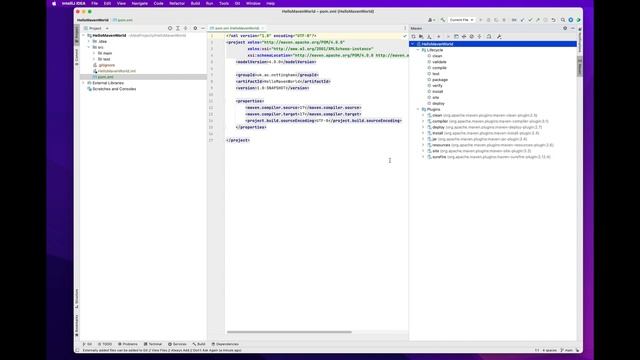Click the HelloMavenWorld breadcrumb in navigation bar
This screenshot has height=360, width=640.
[x=93, y=20]
